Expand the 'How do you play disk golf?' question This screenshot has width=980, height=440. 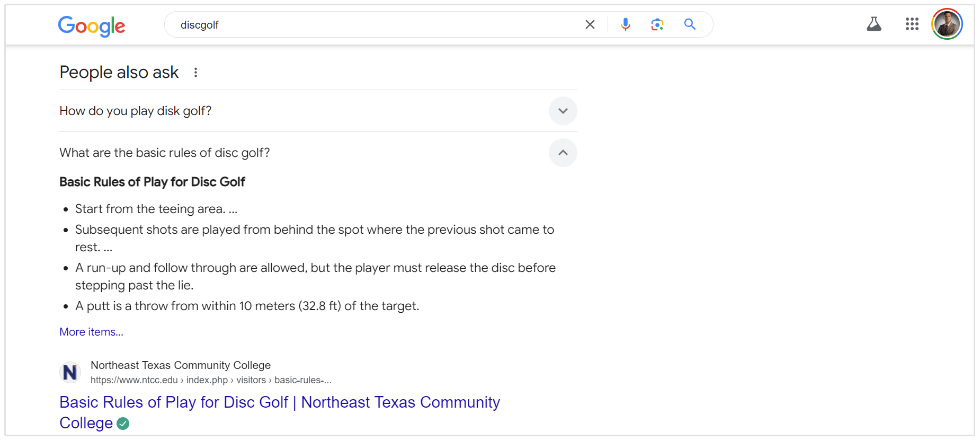[136, 111]
